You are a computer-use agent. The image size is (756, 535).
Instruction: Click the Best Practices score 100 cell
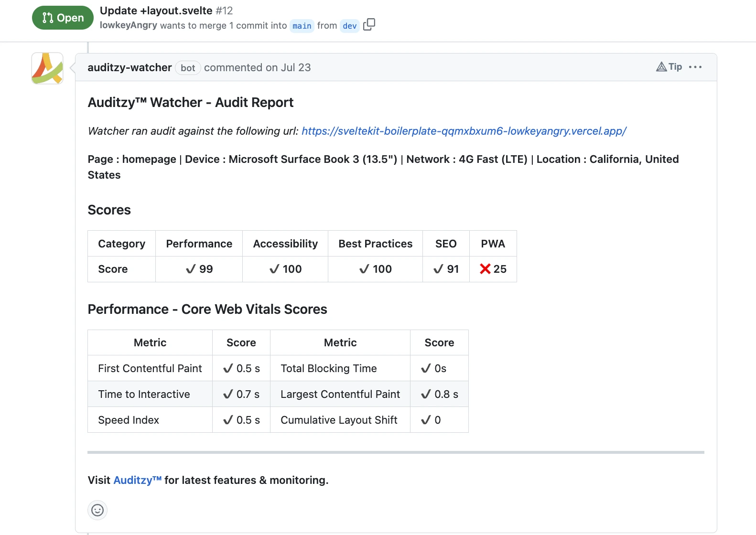point(376,269)
